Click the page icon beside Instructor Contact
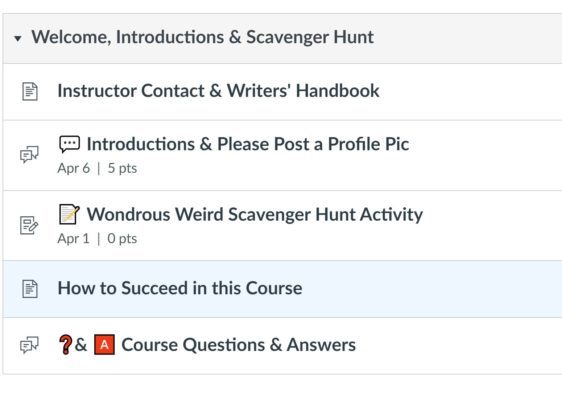562x405 pixels. pyautogui.click(x=30, y=91)
